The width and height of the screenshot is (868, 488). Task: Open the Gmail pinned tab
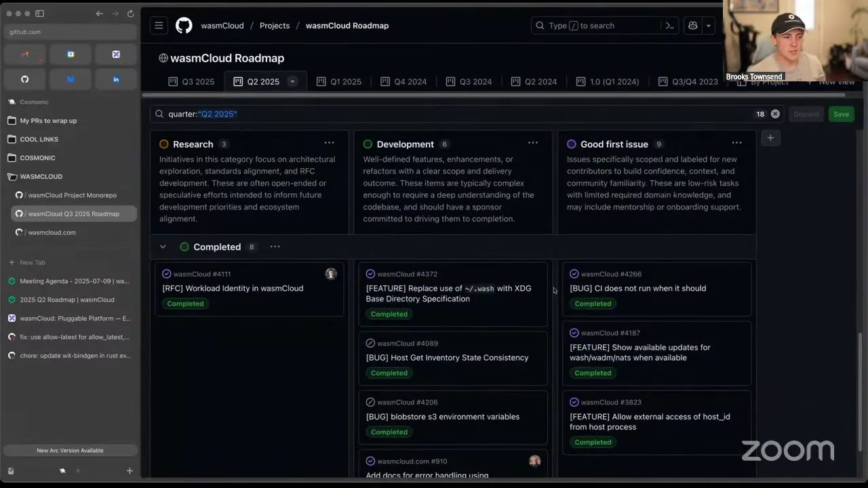24,54
